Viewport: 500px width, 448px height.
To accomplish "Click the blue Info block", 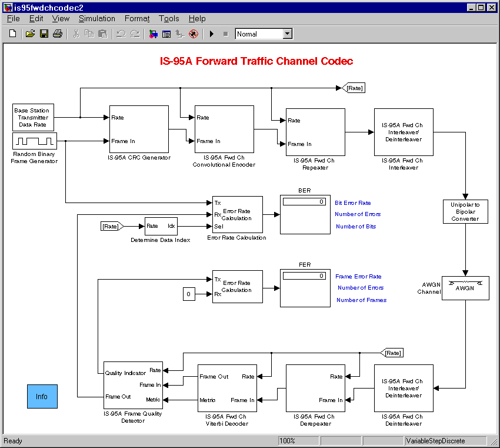I will click(x=42, y=396).
